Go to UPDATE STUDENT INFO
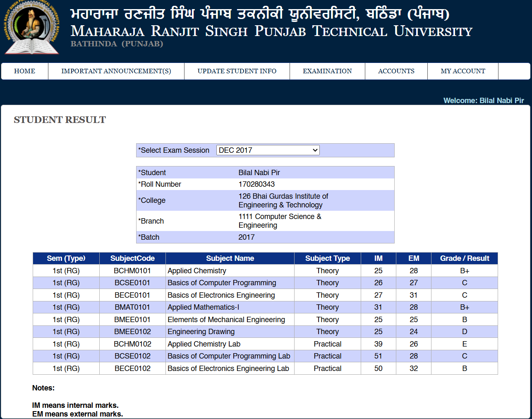 pos(237,71)
